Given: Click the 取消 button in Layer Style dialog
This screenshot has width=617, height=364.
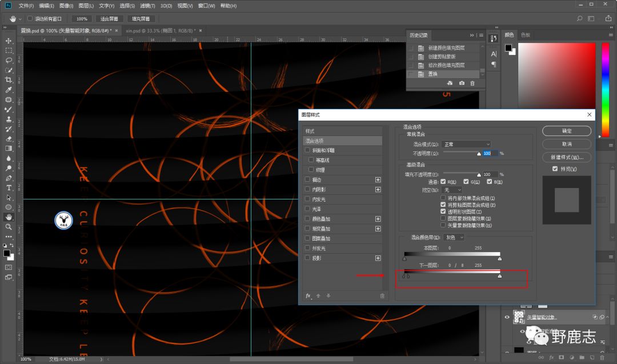Looking at the screenshot, I should pyautogui.click(x=567, y=144).
